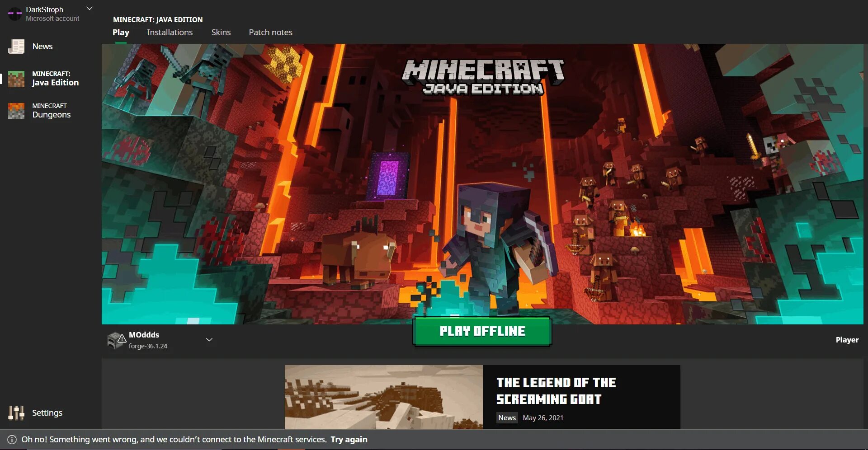Screen dimensions: 868x450
Task: Select Minecraft Dungeons in sidebar
Action: (x=51, y=110)
